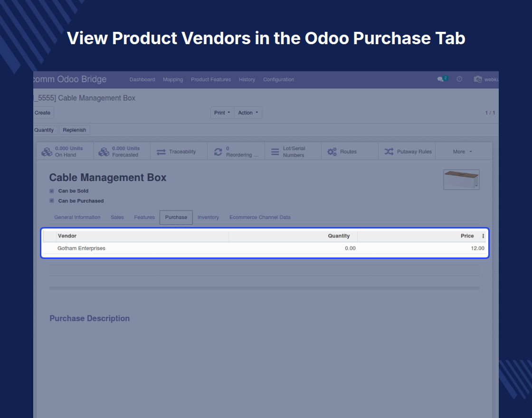Toggle the Can be Purchased checkbox
The image size is (532, 418).
52,201
